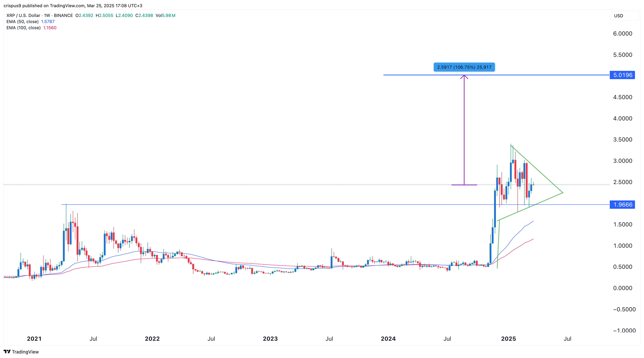Click the 2024 time axis label
The height and width of the screenshot is (358, 644).
click(388, 339)
